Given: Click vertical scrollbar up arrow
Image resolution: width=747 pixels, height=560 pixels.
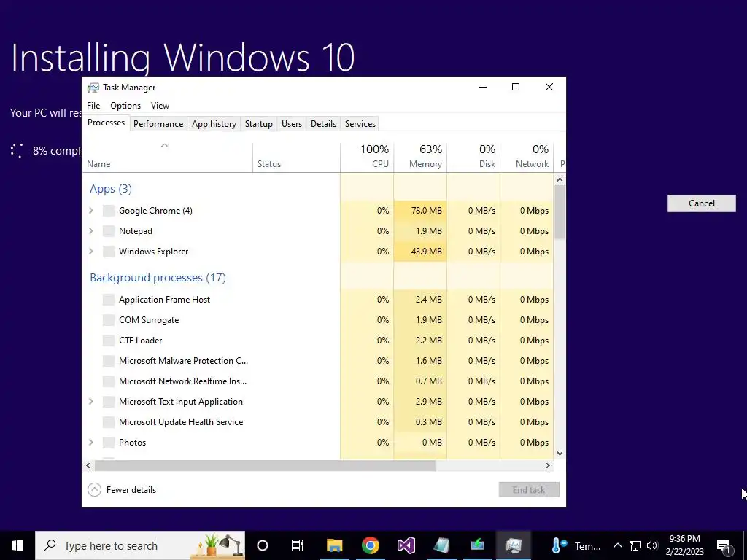Looking at the screenshot, I should [x=560, y=179].
